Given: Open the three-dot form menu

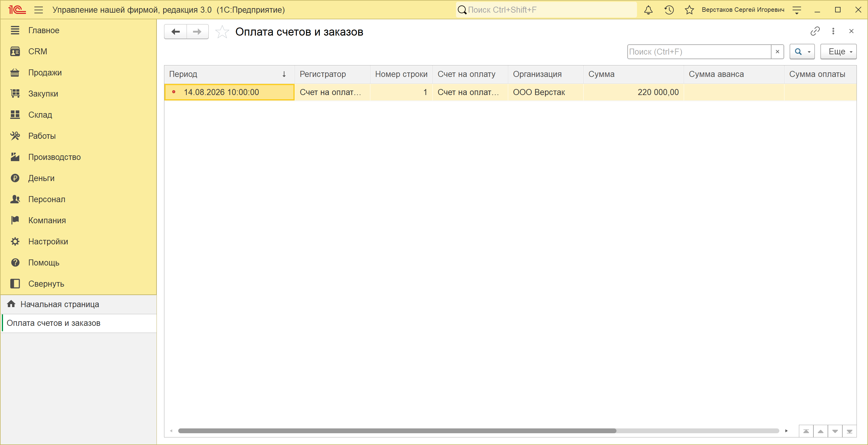Looking at the screenshot, I should [x=833, y=31].
